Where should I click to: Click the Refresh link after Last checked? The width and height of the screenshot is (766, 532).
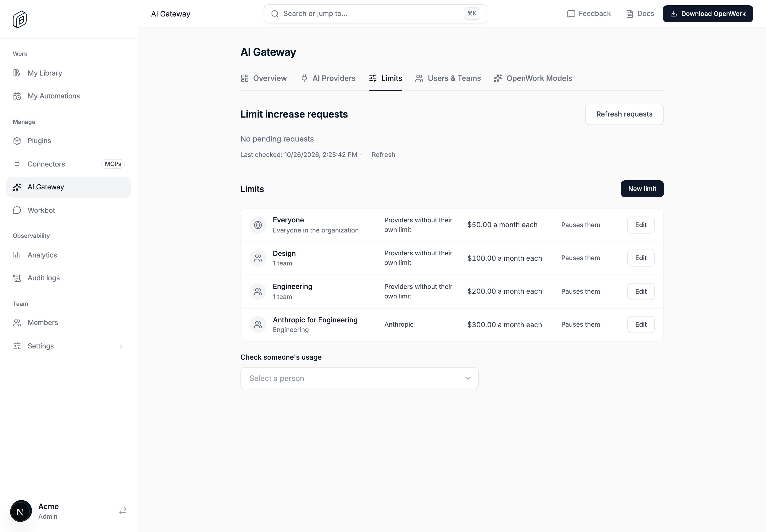383,155
